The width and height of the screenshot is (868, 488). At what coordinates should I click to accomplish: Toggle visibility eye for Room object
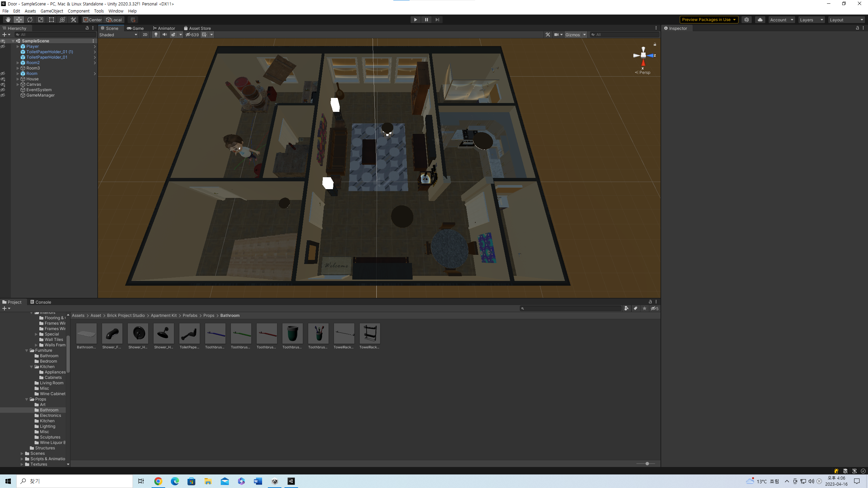(3, 74)
